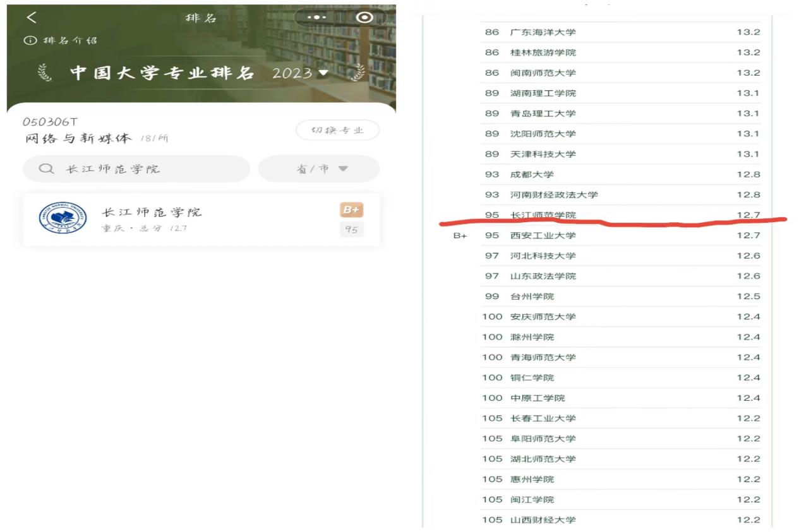799x532 pixels.
Task: Click the search magnifier icon
Action: coord(45,169)
